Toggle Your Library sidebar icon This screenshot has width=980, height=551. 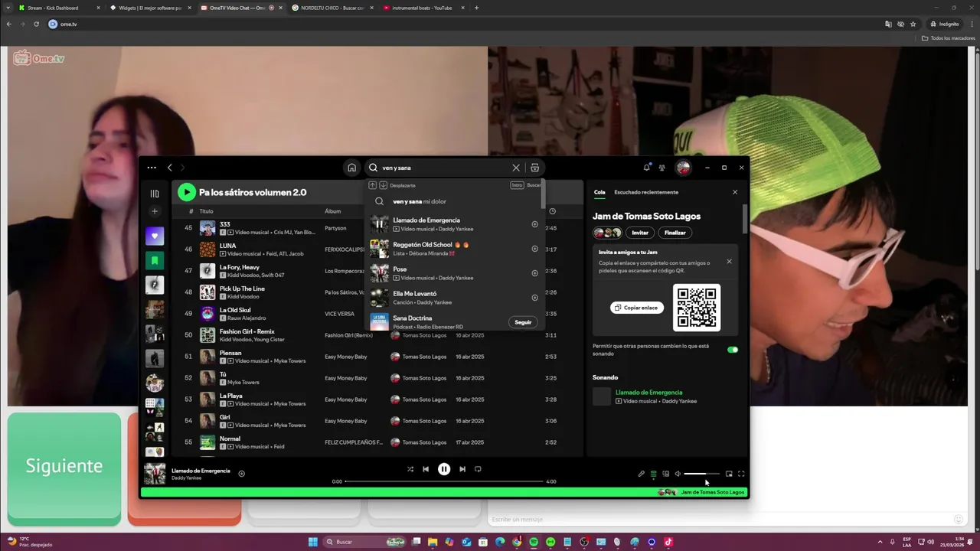pos(155,194)
